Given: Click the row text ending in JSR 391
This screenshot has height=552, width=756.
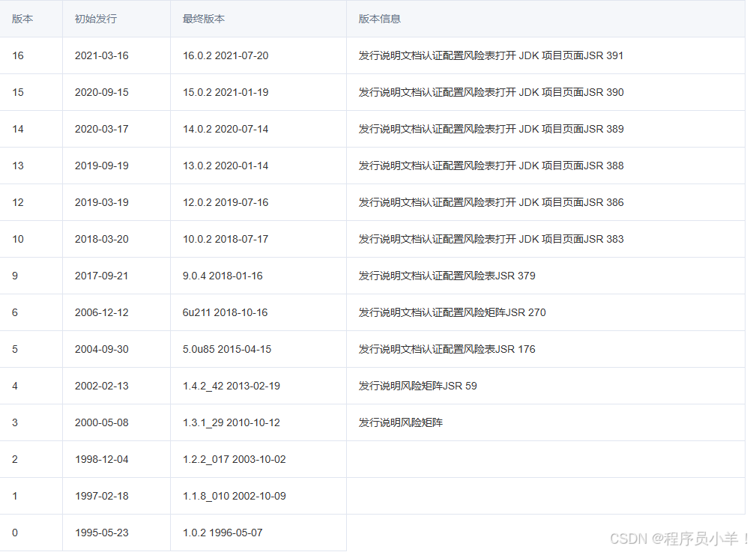Looking at the screenshot, I should (x=491, y=55).
